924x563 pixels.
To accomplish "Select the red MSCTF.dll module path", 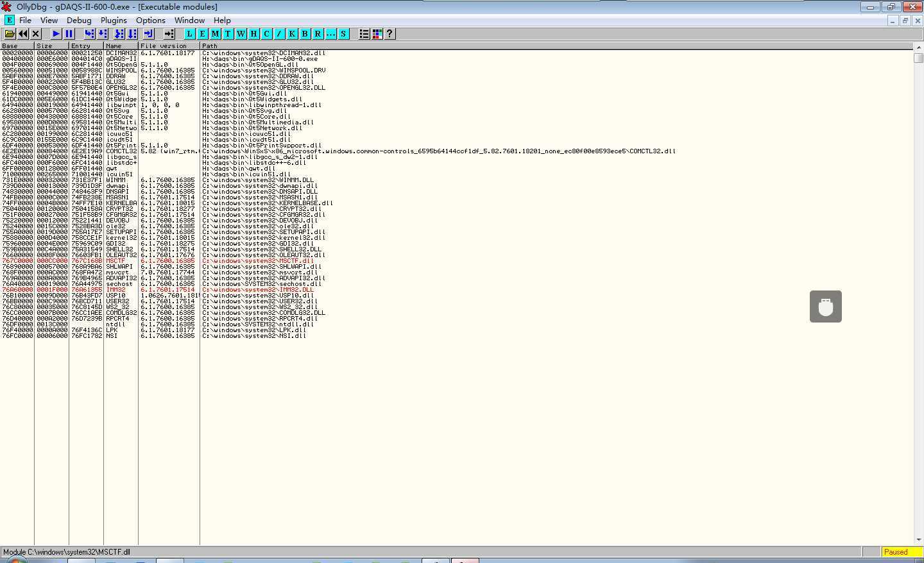I will [x=257, y=260].
